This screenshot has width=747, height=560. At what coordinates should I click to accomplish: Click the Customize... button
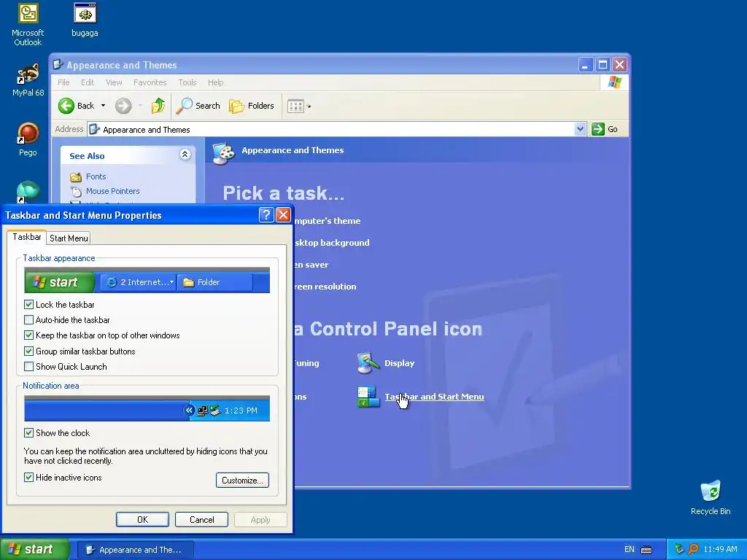pyautogui.click(x=242, y=480)
